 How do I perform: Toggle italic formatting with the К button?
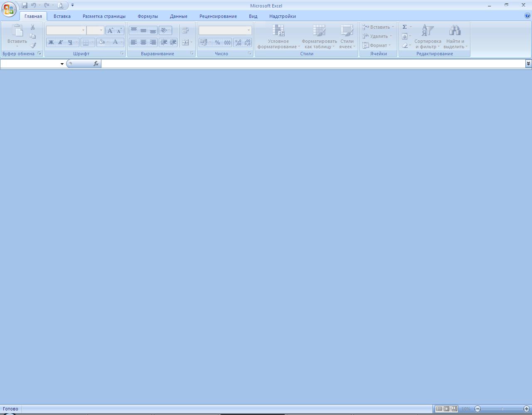click(x=60, y=42)
